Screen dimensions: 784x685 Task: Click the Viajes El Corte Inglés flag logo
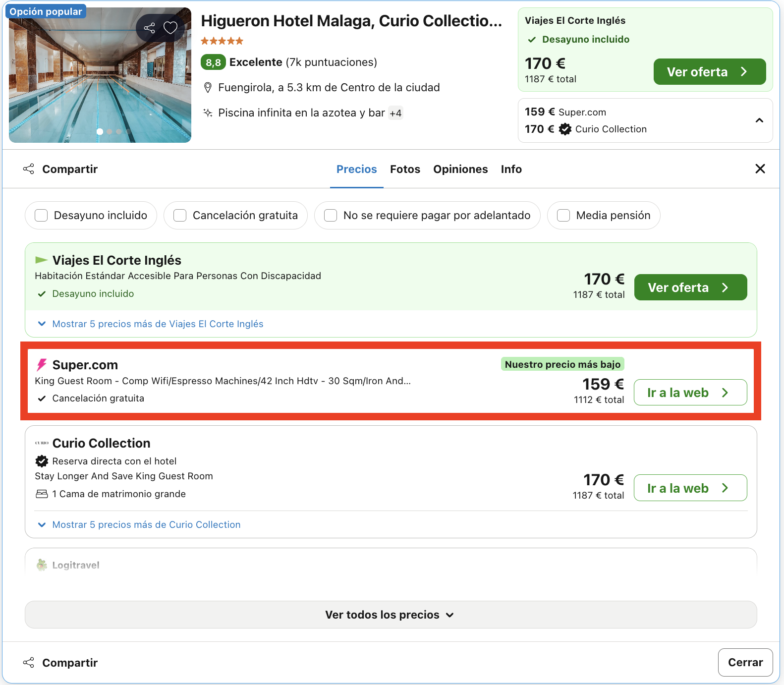tap(42, 260)
